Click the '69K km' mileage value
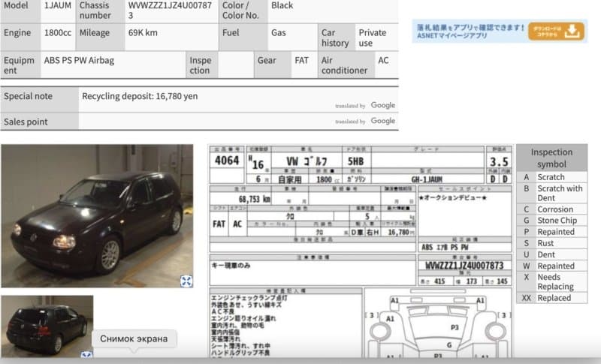The width and height of the screenshot is (601, 364). (143, 33)
